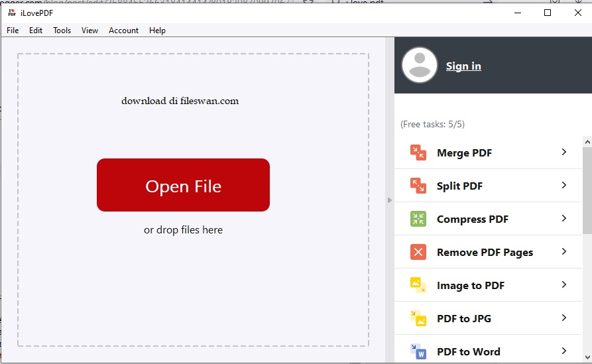Image resolution: width=592 pixels, height=364 pixels.
Task: Expand the Compress PDF chevron arrow
Action: click(563, 218)
